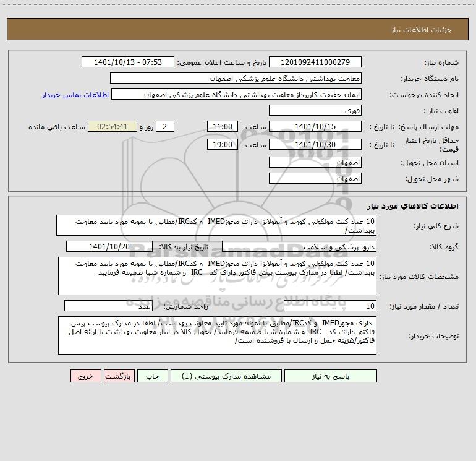Click the اطلاعات کالاهای مورد نیاز section heading
Viewport: 476px width, 461px height.
(x=413, y=206)
